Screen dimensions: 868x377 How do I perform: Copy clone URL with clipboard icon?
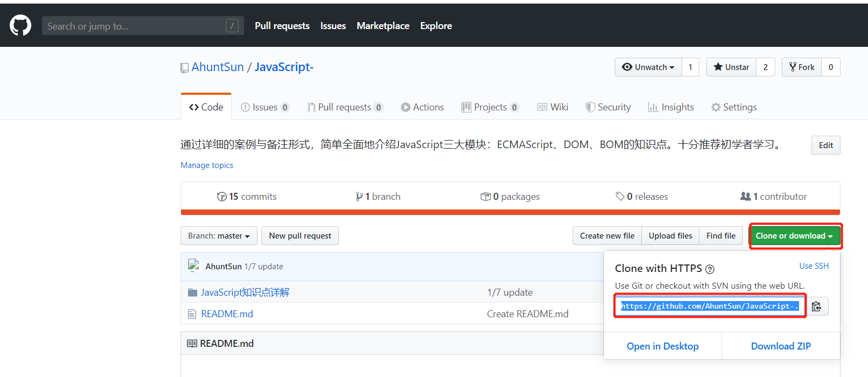pyautogui.click(x=817, y=306)
